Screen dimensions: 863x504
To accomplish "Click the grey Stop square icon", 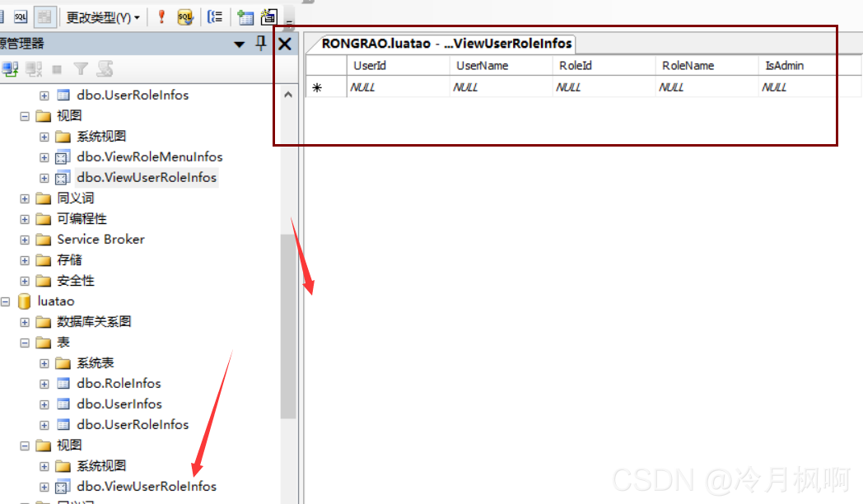I will pyautogui.click(x=57, y=69).
